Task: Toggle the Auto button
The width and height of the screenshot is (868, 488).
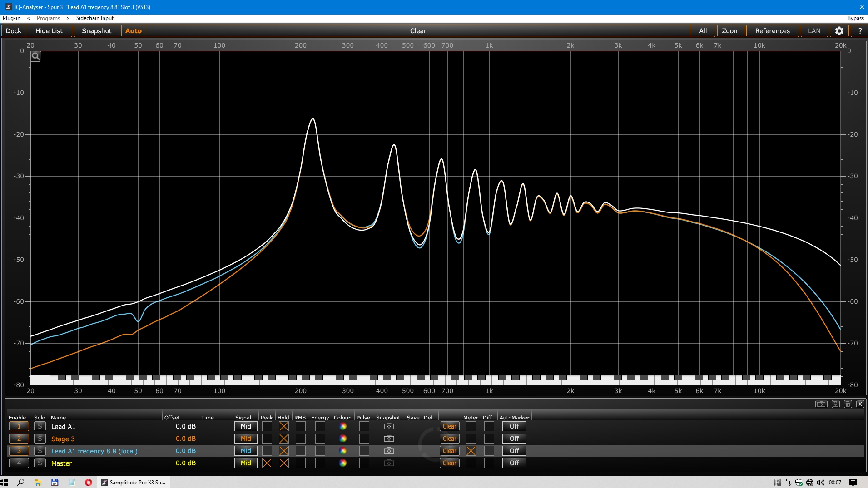Action: point(134,31)
